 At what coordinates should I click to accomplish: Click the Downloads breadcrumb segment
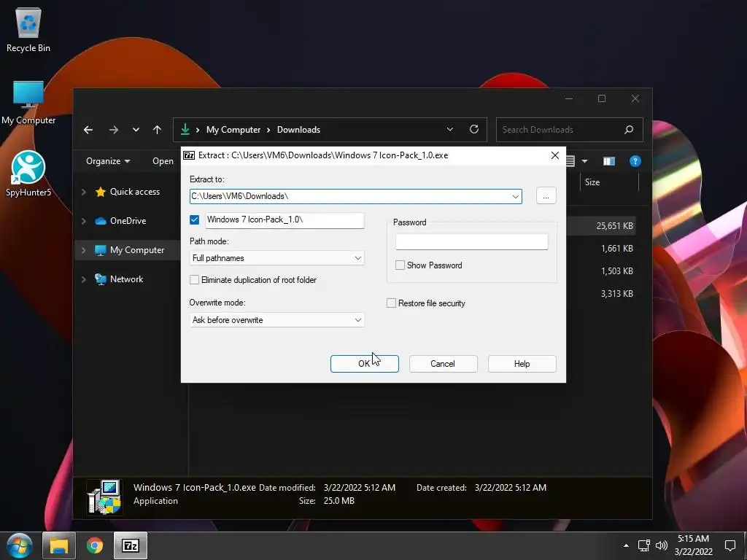[x=298, y=130]
